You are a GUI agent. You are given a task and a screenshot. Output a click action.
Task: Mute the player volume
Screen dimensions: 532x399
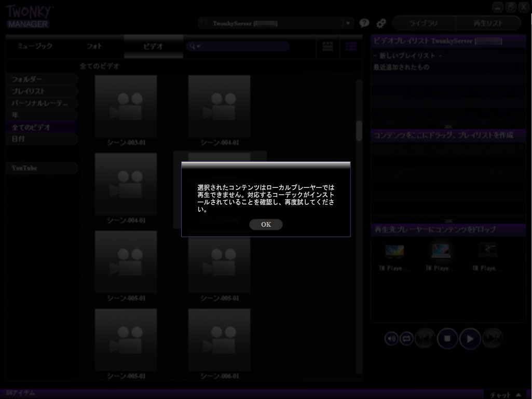click(391, 338)
